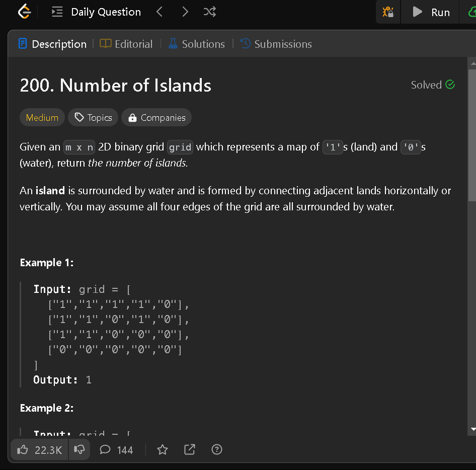This screenshot has height=470, width=476.
Task: Downvote the problem with thumbs down
Action: (x=79, y=449)
